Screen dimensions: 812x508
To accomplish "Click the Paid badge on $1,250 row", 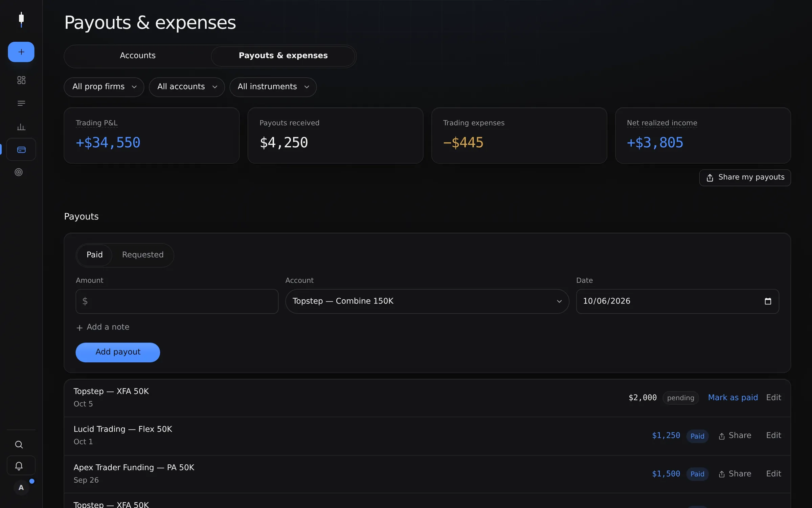I will (697, 436).
